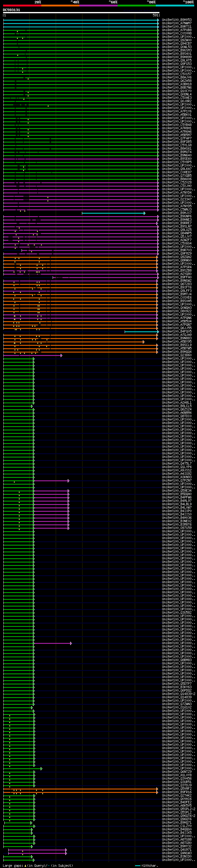Select label UniRef100_A3BH18
This screenshot has height=868, width=197.
177,84
